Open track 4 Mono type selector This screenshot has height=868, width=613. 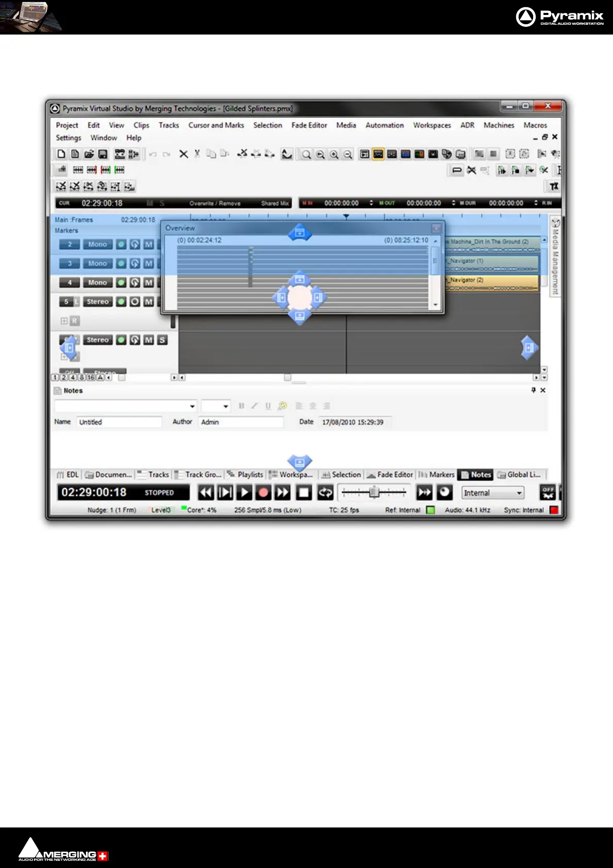click(97, 282)
